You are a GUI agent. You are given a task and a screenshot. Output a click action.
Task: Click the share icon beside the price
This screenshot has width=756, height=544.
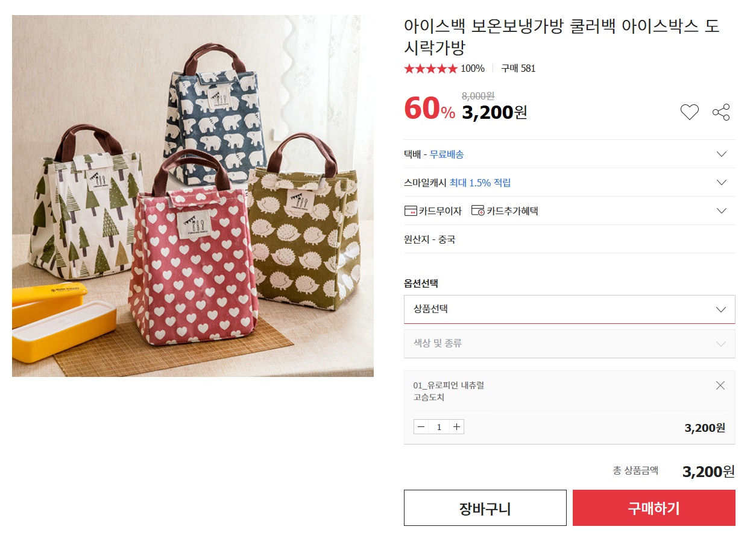(721, 112)
